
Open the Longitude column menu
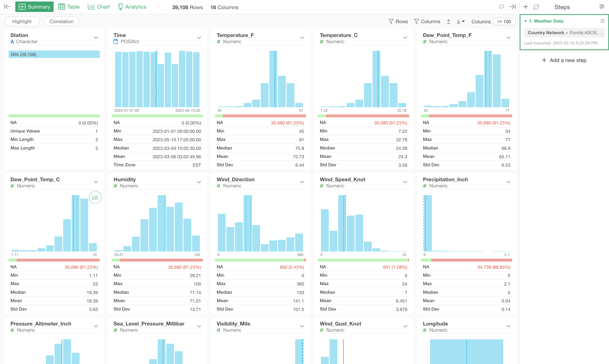click(508, 326)
